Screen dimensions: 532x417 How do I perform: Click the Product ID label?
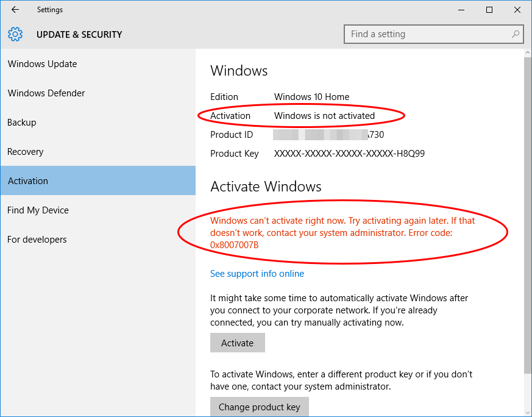232,135
